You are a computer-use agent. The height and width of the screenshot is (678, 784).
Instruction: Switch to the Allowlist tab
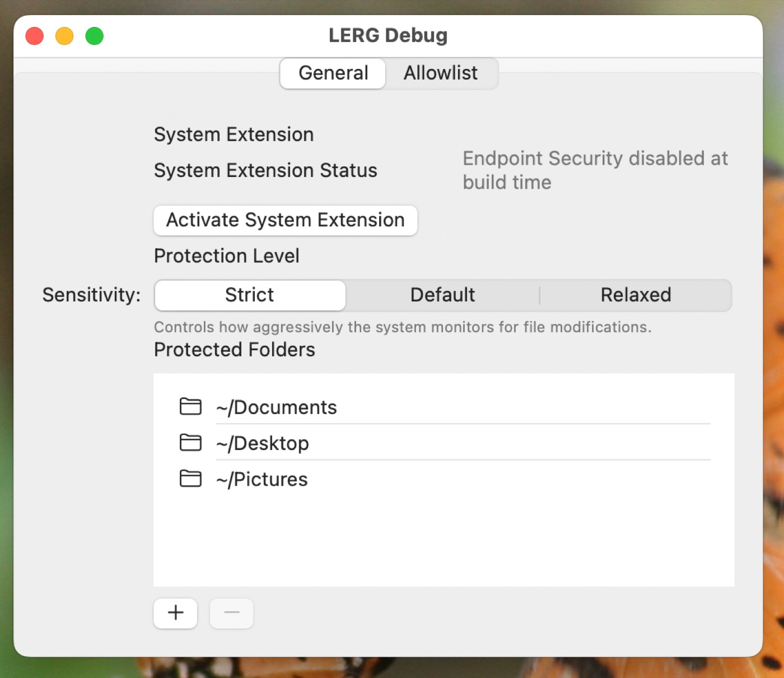(x=441, y=73)
